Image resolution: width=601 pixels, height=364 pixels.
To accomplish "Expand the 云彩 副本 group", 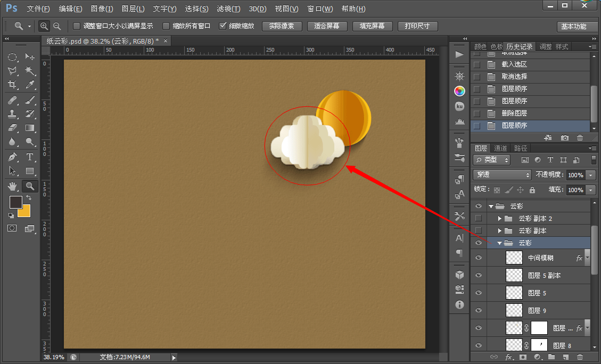I will (x=499, y=230).
